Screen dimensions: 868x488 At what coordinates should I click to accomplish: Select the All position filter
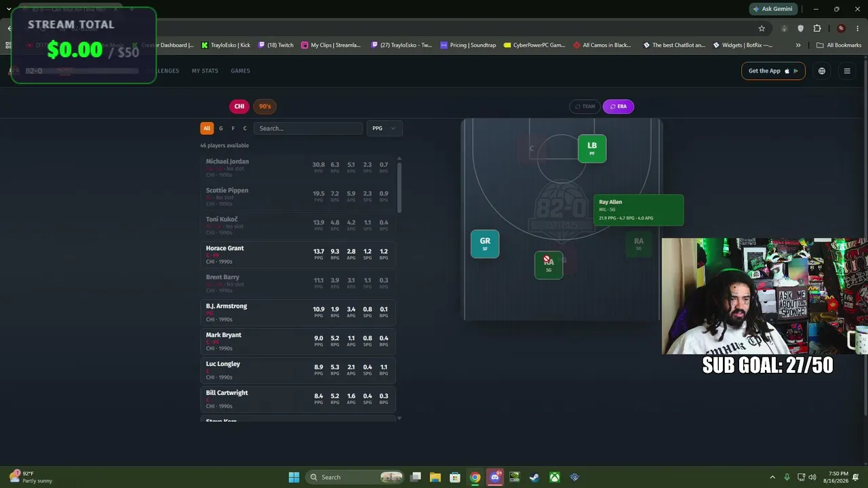(x=207, y=128)
